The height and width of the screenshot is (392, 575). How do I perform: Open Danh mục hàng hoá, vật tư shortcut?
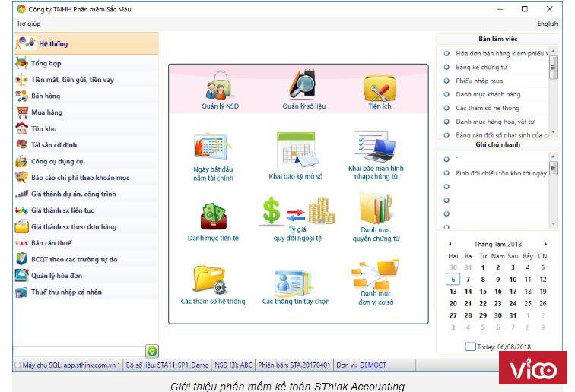496,122
